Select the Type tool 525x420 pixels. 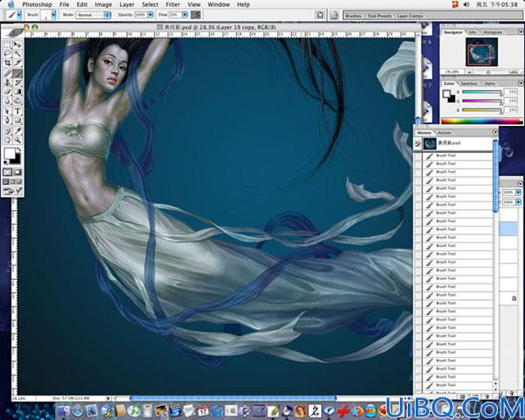click(x=17, y=111)
